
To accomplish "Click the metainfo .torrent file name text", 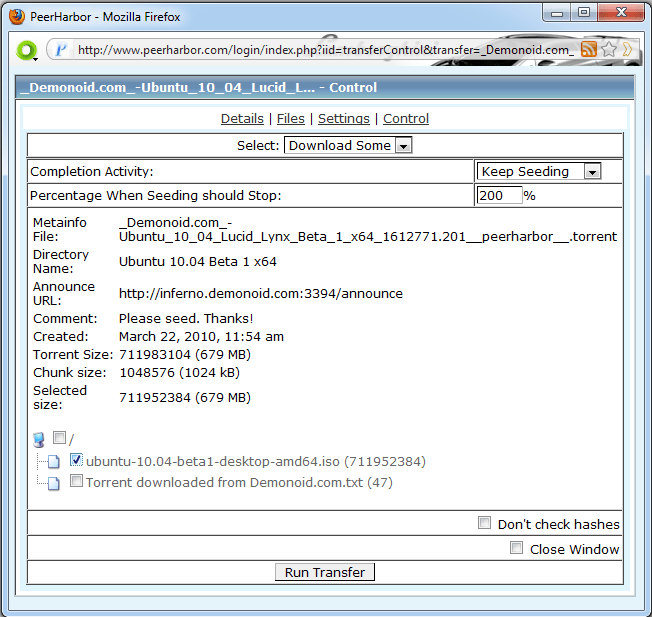I will 368,230.
